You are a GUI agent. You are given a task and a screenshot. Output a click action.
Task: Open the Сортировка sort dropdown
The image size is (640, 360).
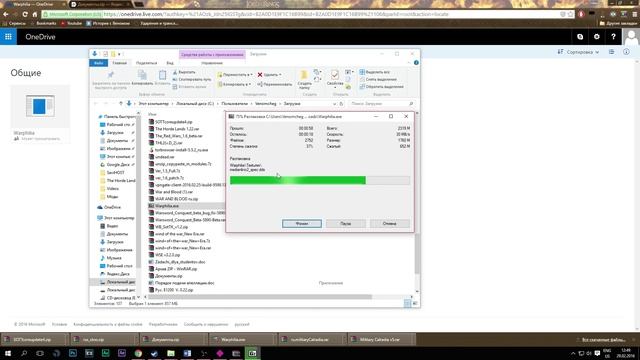pos(578,52)
